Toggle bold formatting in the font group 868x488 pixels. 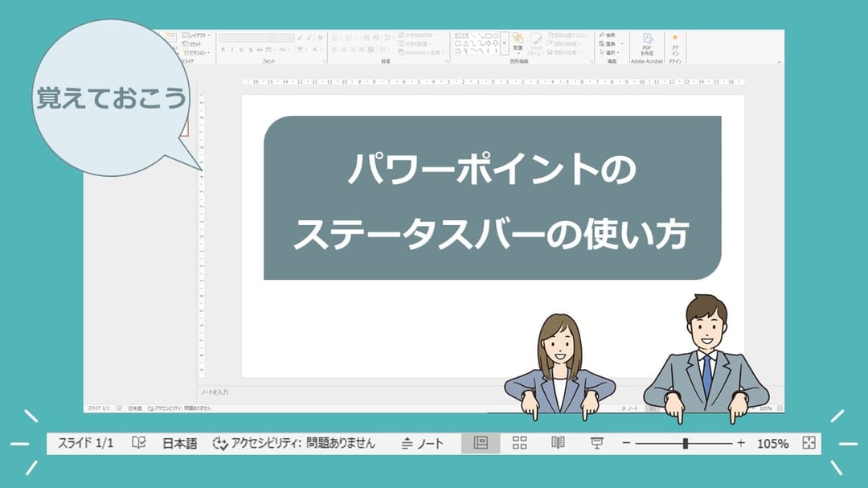coord(223,48)
